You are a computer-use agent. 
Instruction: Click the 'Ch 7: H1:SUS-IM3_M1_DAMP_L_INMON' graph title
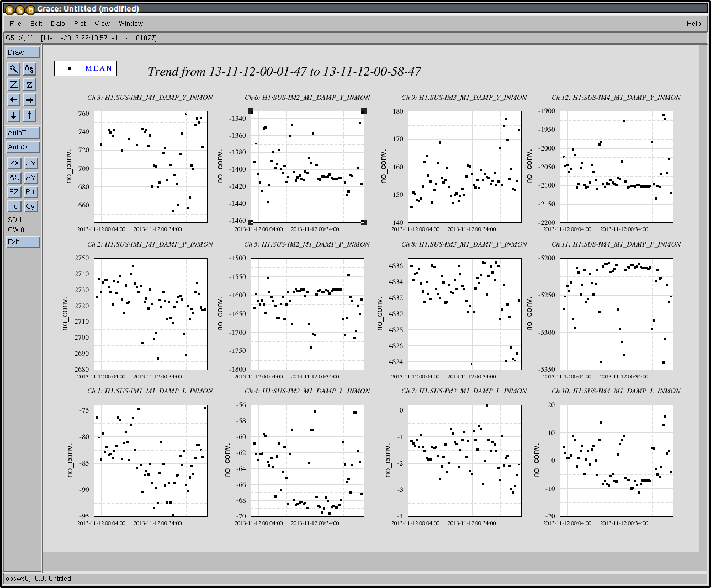464,391
